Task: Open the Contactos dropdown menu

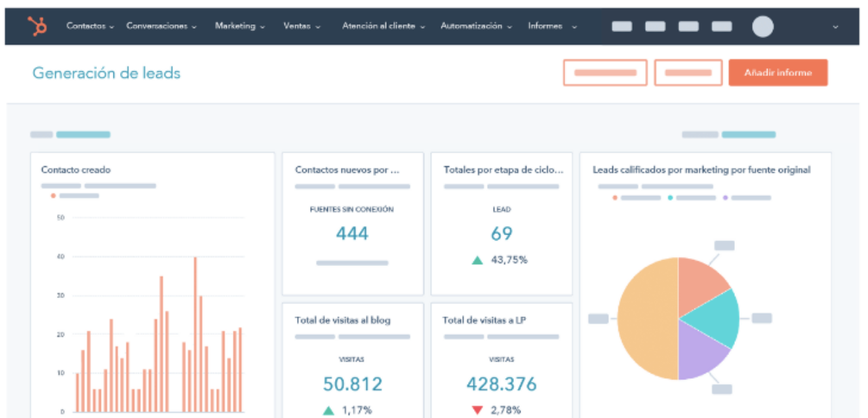Action: [90, 26]
